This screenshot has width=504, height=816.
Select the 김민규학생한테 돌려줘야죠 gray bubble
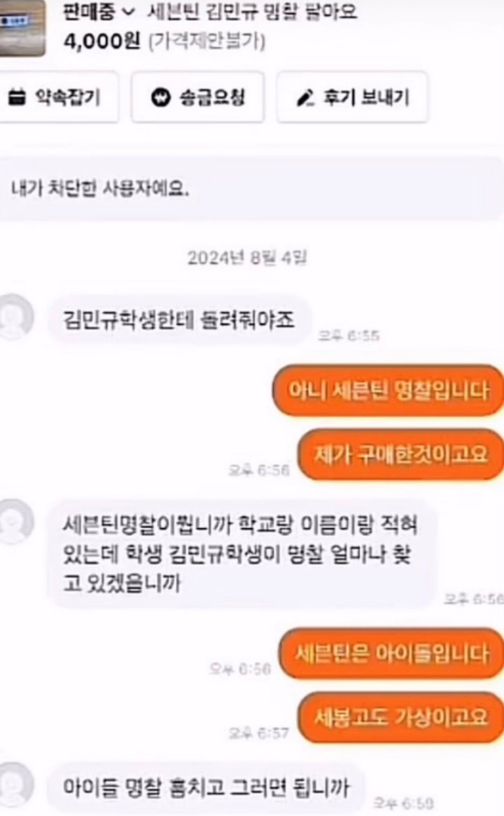coord(179,320)
